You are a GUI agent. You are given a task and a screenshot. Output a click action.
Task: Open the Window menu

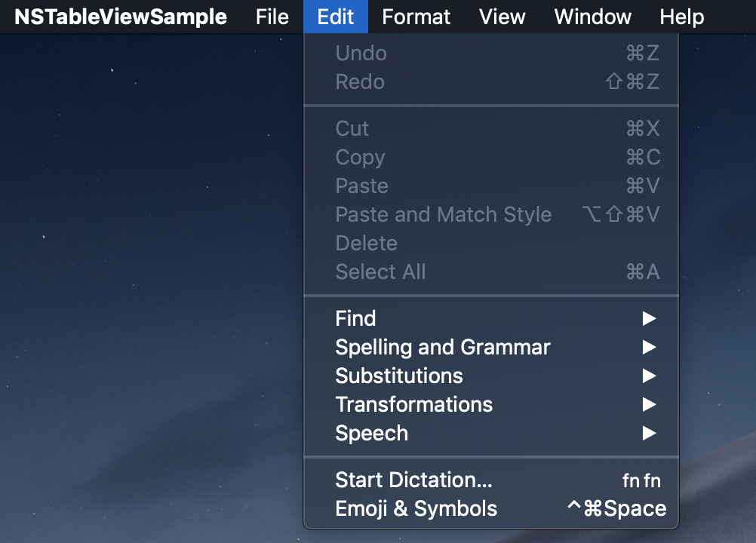[592, 17]
